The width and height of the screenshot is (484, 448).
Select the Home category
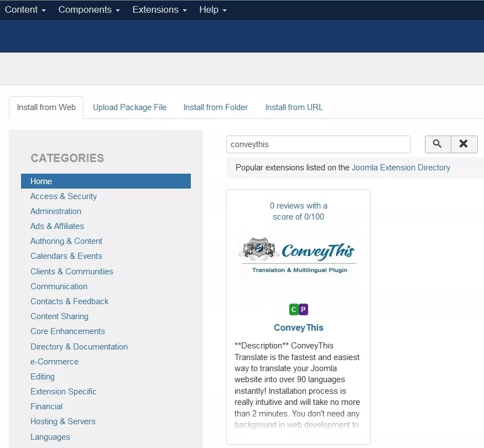106,181
